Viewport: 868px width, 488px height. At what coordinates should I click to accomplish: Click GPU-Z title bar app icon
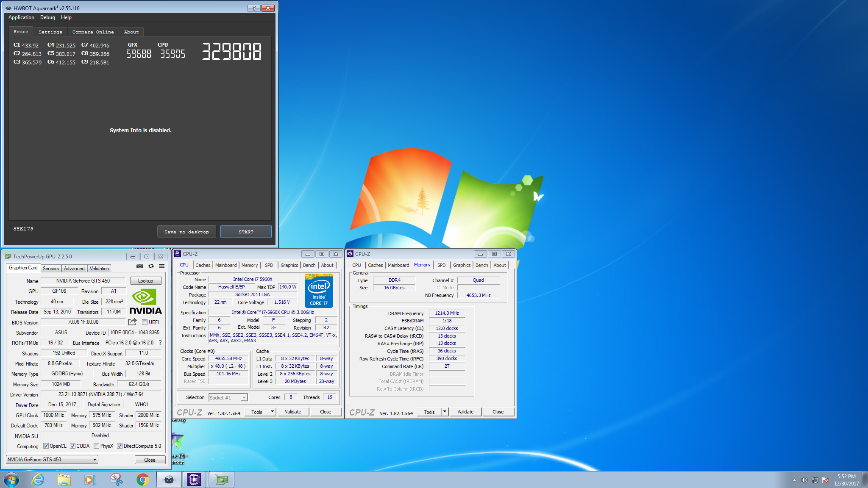[8, 256]
